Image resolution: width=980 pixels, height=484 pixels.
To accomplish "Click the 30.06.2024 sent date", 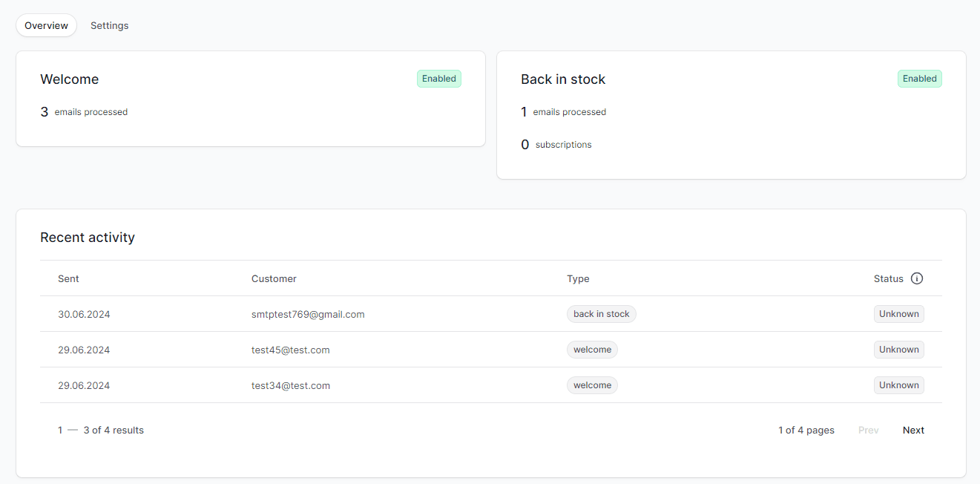I will (84, 315).
